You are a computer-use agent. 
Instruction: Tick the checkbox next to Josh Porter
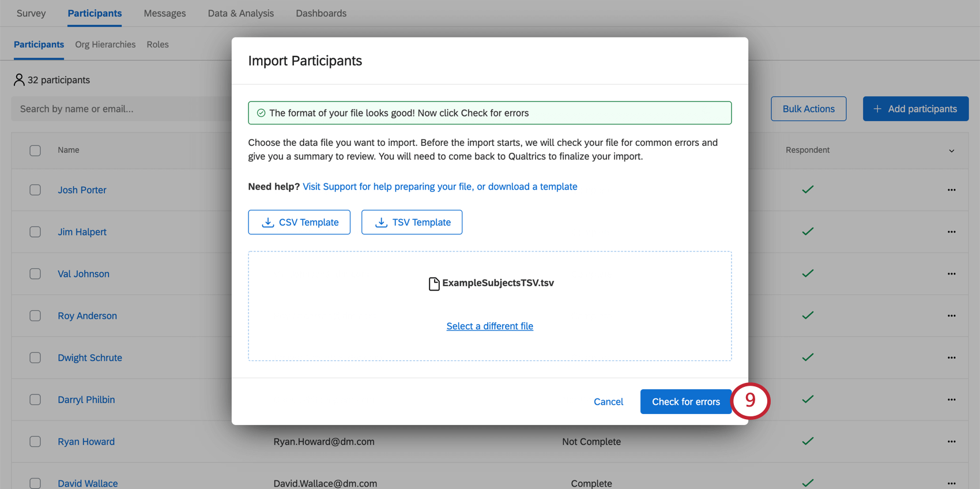coord(35,190)
